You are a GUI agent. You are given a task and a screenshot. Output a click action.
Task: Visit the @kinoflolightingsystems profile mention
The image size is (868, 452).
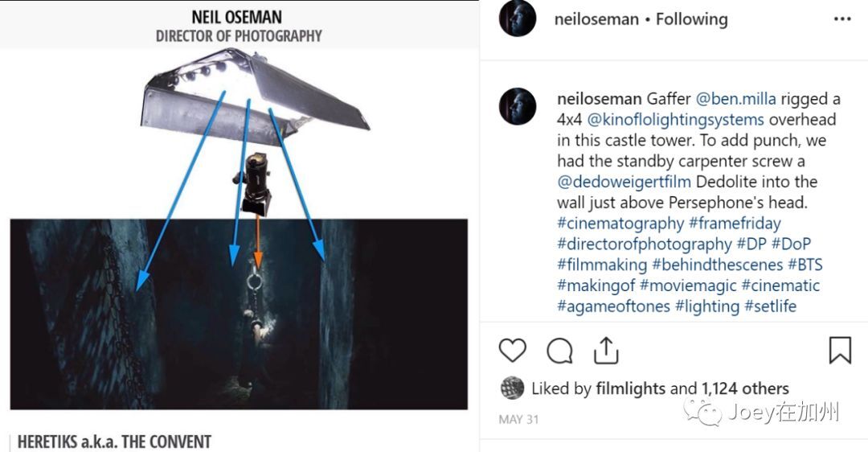[x=674, y=120]
